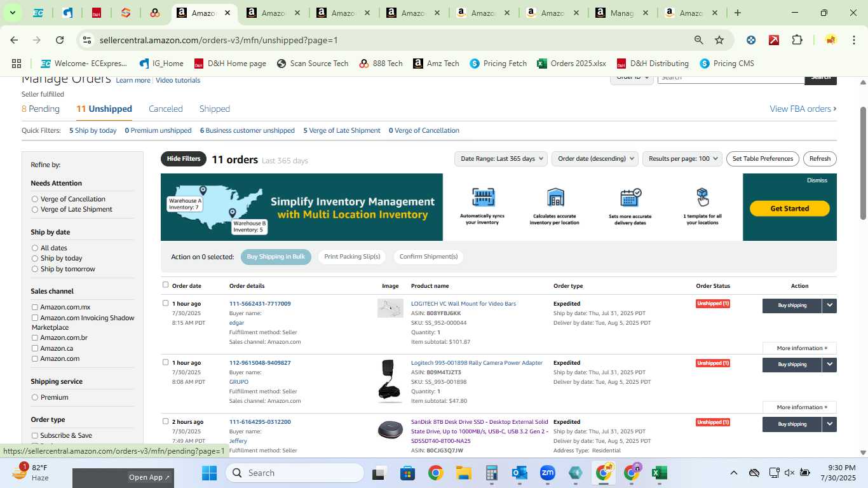Open the Results per page dropdown
868x488 pixels.
tap(682, 158)
